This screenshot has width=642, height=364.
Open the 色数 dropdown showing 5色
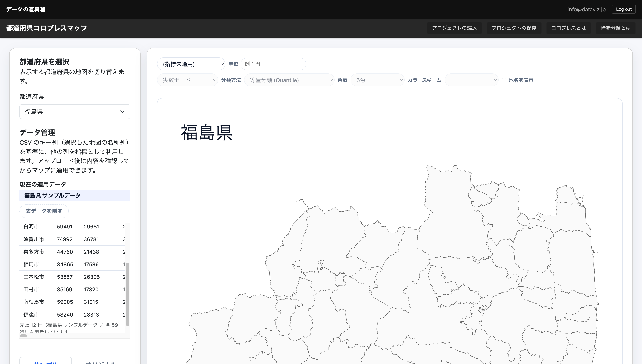377,80
